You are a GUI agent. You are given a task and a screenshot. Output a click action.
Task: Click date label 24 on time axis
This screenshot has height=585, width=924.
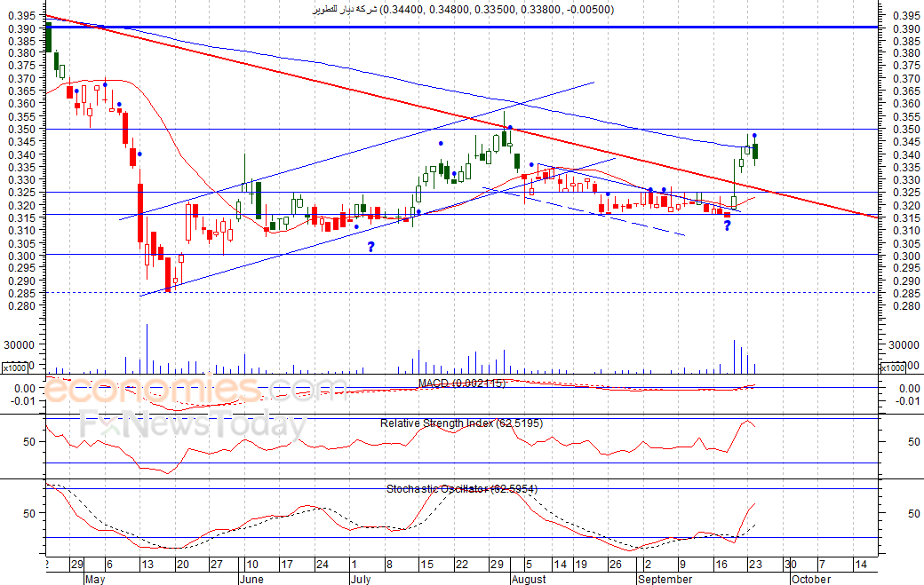tap(323, 565)
